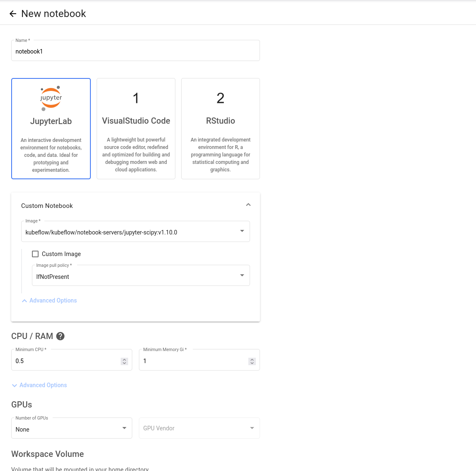Increase Minimum Memory with up stepper arrow
The width and height of the screenshot is (476, 471).
(252, 359)
